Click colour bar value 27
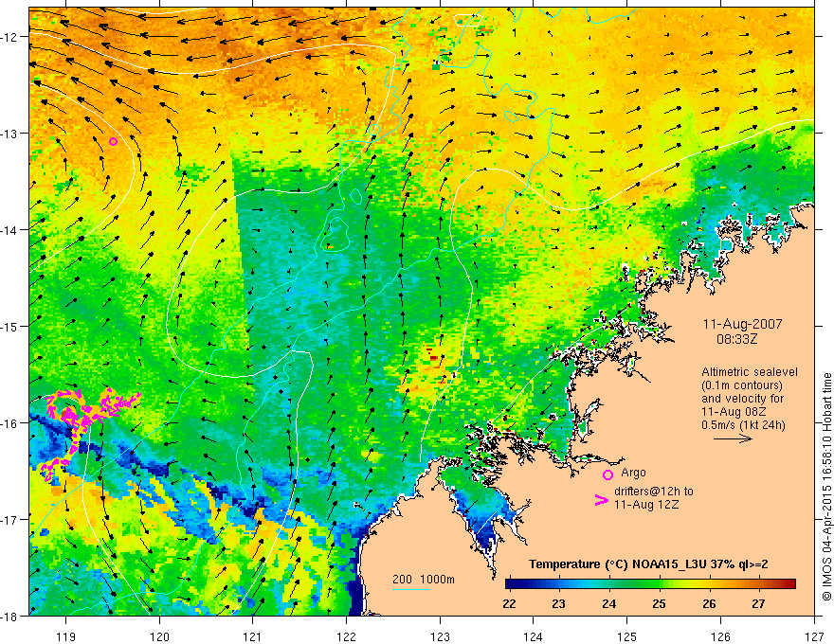Image resolution: width=834 pixels, height=644 pixels. click(758, 603)
